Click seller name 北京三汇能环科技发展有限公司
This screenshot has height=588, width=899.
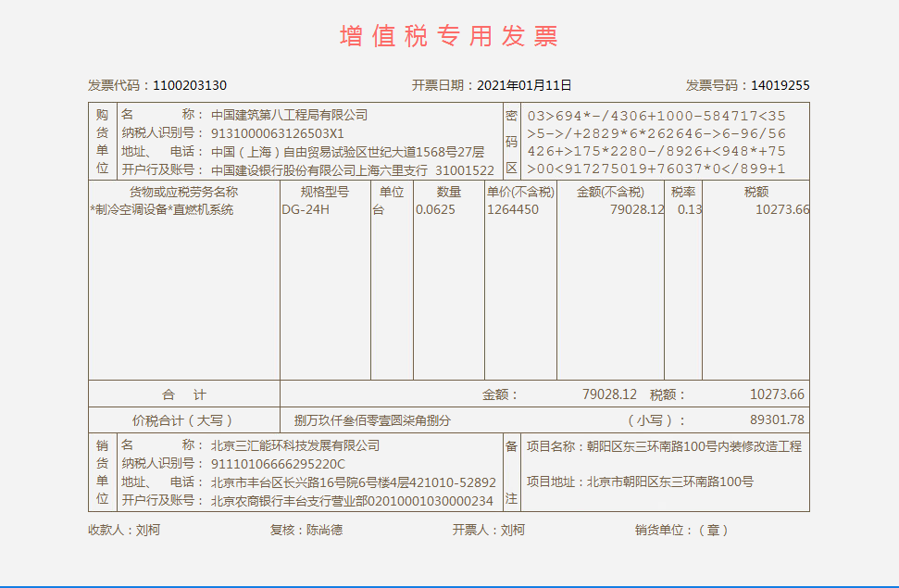click(295, 445)
